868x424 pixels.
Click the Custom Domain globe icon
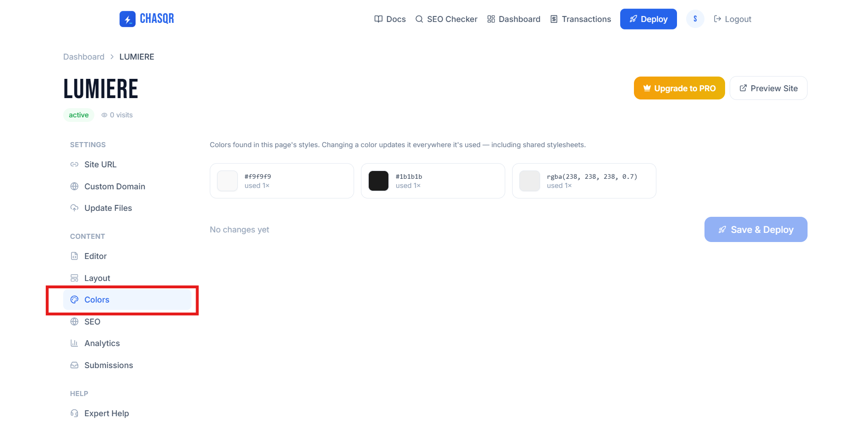click(x=74, y=186)
